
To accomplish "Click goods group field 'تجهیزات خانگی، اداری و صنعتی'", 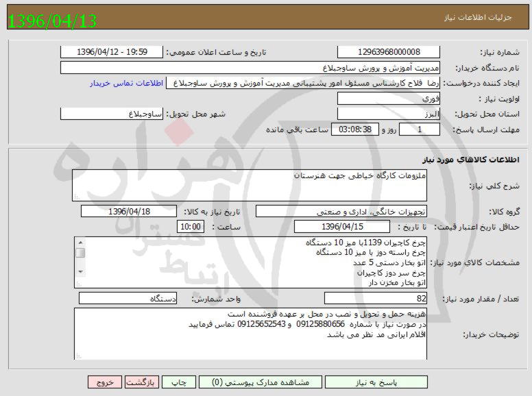I will click(341, 212).
